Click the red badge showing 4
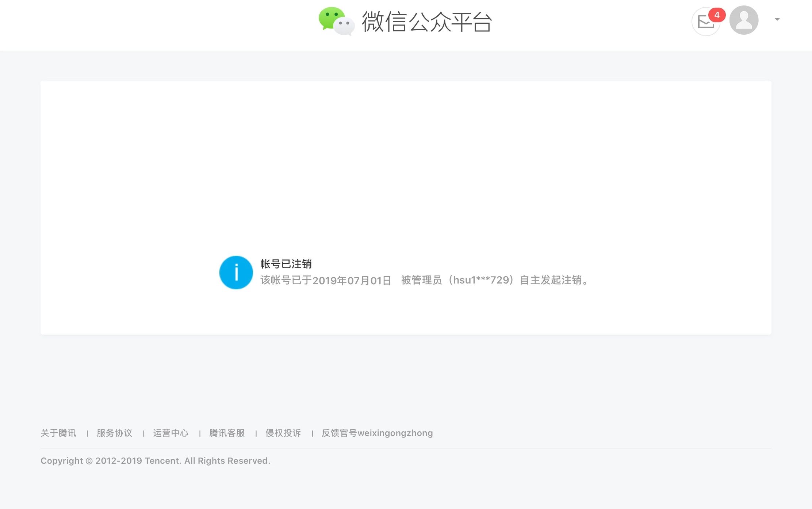This screenshot has width=812, height=509. pyautogui.click(x=717, y=15)
